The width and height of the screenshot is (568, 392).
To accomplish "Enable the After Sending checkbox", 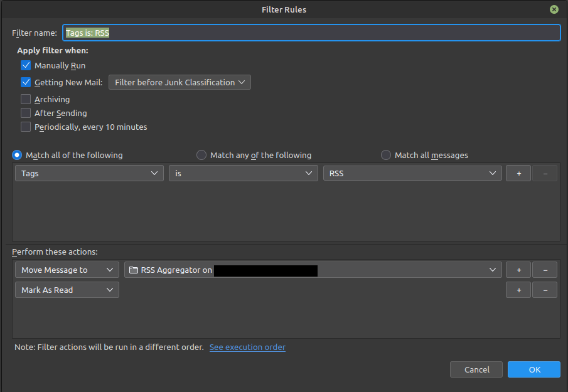I will point(26,113).
